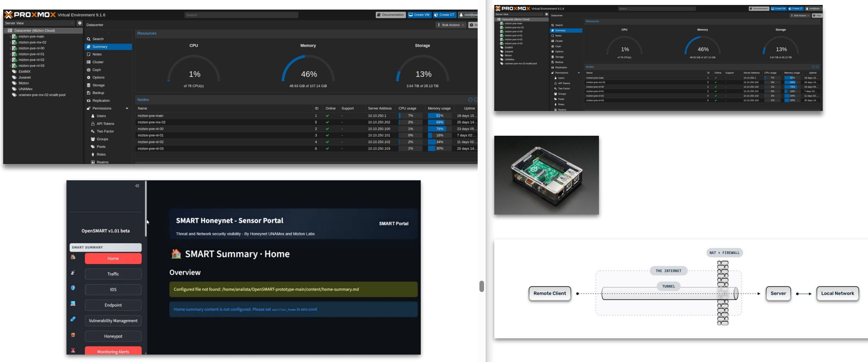Collapse the Permissions submenu arrow
The image size is (868, 362).
pos(127,109)
